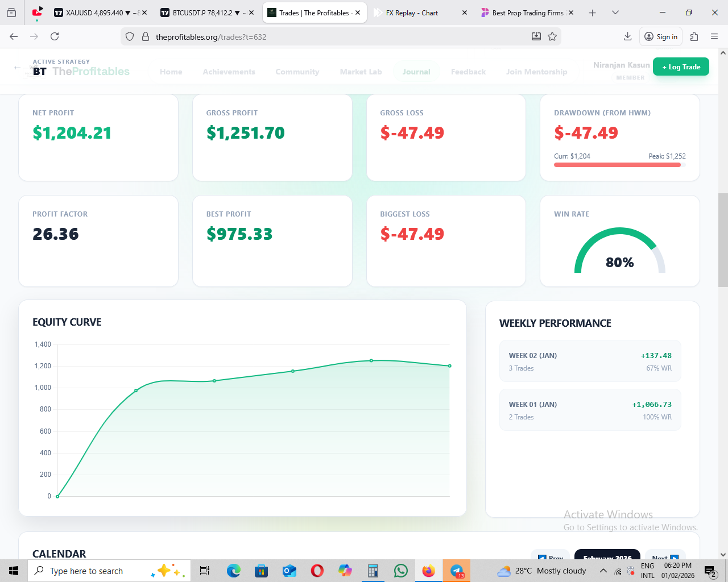Viewport: 728px width, 582px height.
Task: Open Telegram from the taskbar
Action: [x=456, y=571]
